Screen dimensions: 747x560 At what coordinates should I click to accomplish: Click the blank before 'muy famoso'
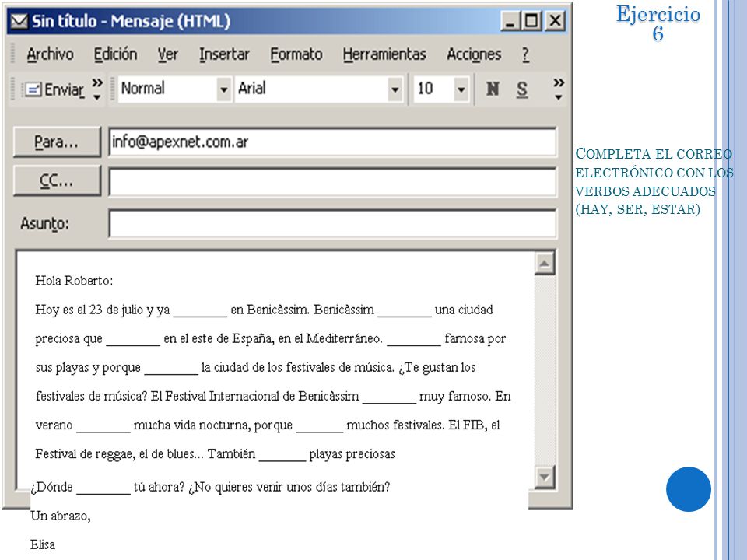(389, 398)
